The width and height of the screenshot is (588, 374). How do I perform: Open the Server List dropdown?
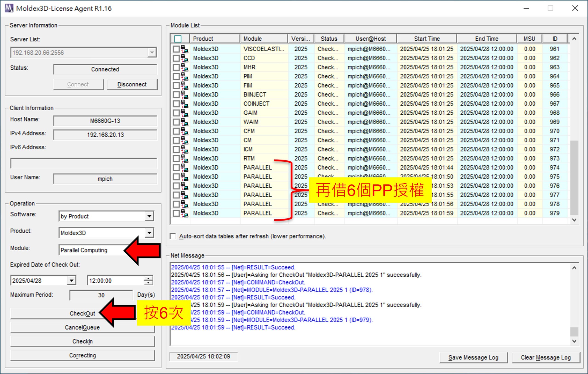pyautogui.click(x=152, y=53)
